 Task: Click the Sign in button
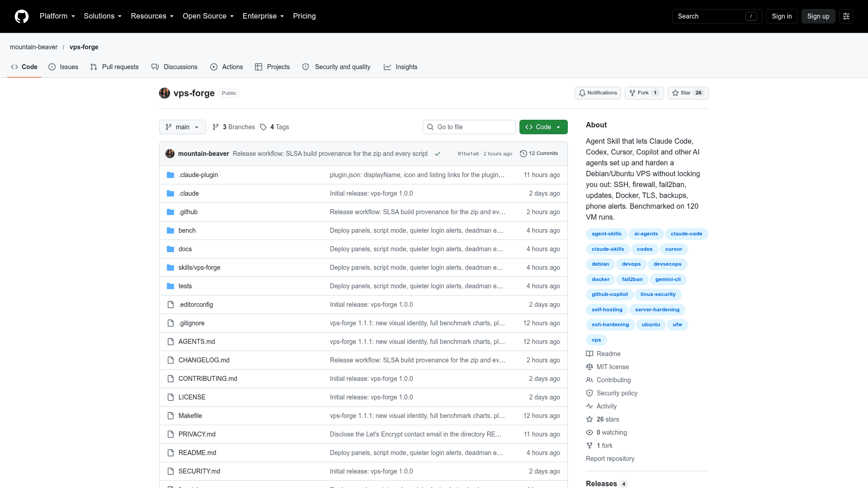782,16
